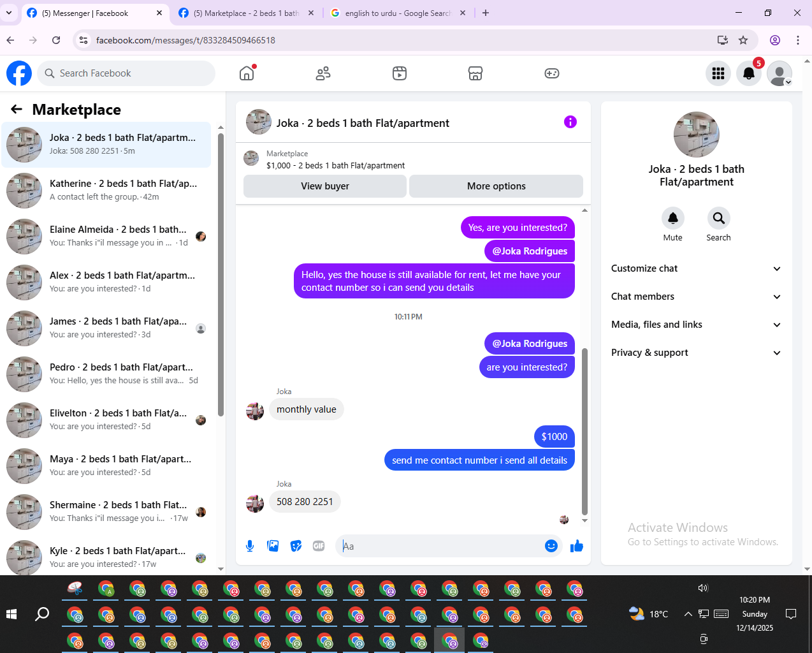Reload the page in the browser
The height and width of the screenshot is (653, 812).
click(56, 40)
